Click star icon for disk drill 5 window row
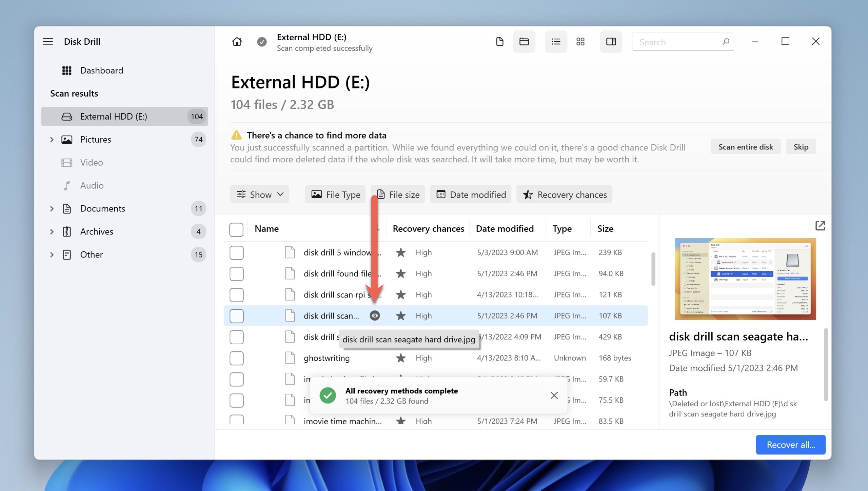Viewport: 868px width, 491px height. coord(401,252)
